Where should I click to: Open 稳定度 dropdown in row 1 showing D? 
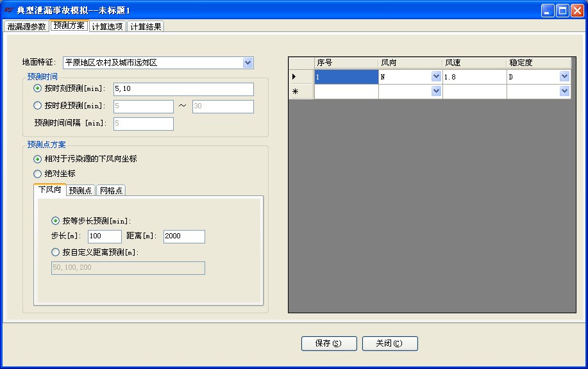point(564,76)
